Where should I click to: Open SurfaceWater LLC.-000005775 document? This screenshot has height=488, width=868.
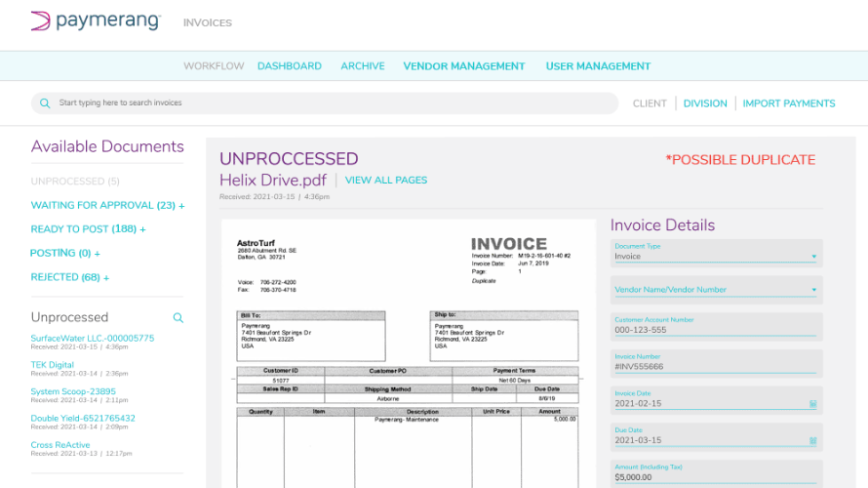pyautogui.click(x=93, y=338)
